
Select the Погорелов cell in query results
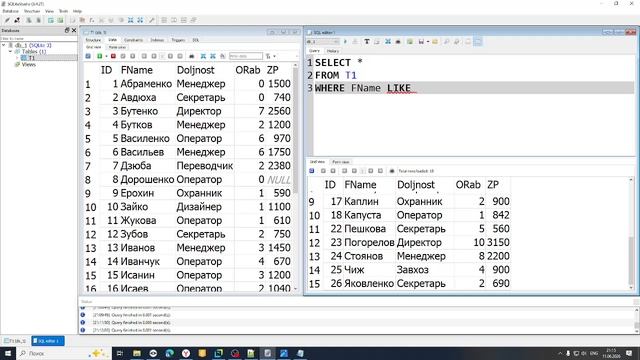click(369, 242)
